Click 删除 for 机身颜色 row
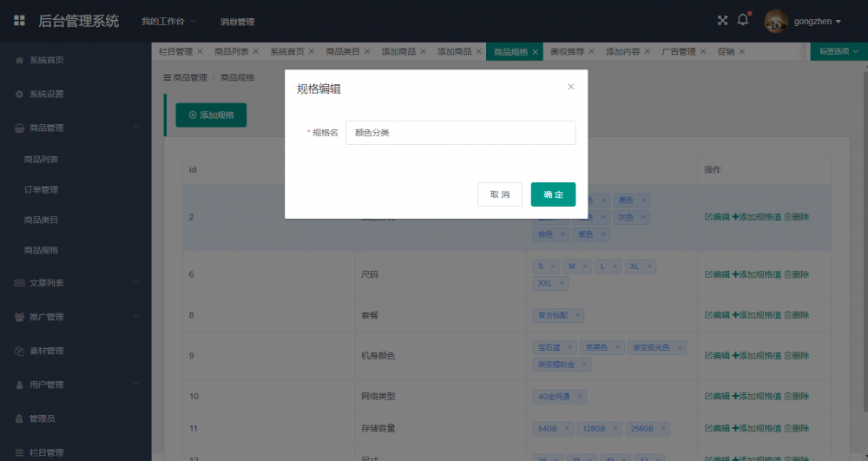 797,356
